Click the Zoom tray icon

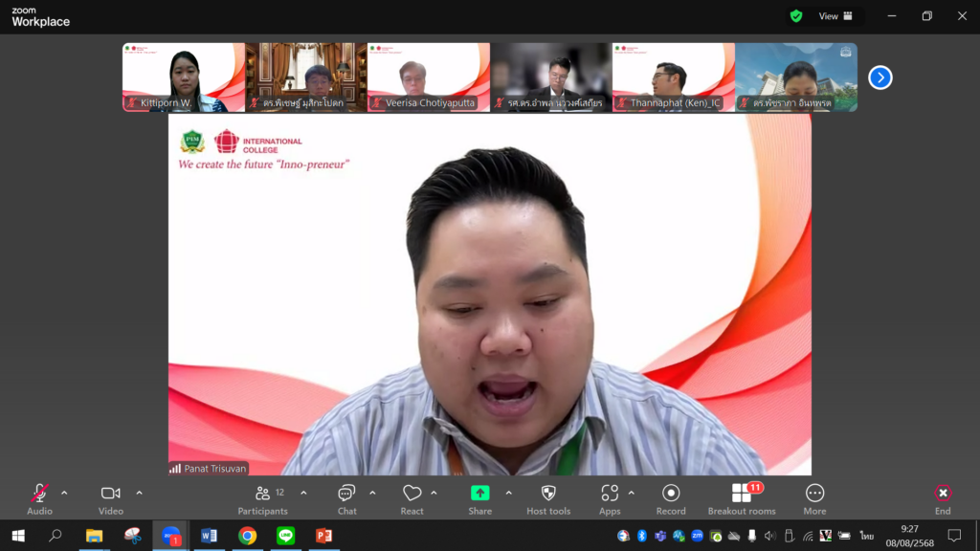coord(697,536)
